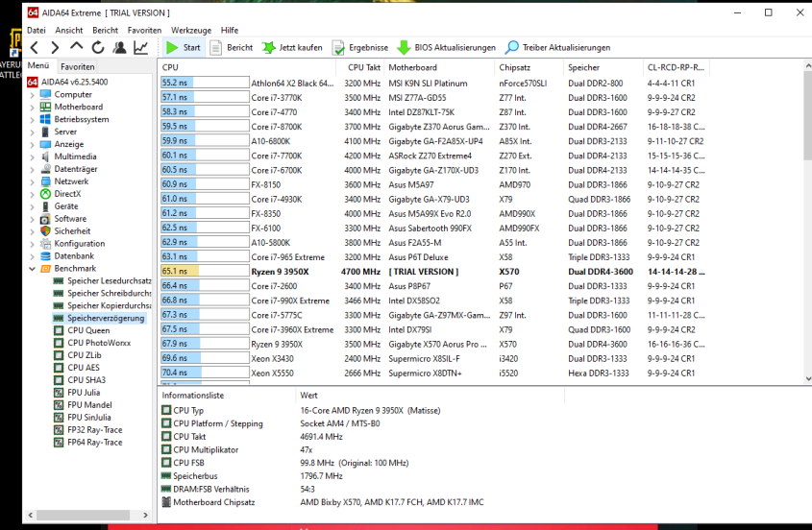Open the Favoriten menu

pyautogui.click(x=144, y=30)
